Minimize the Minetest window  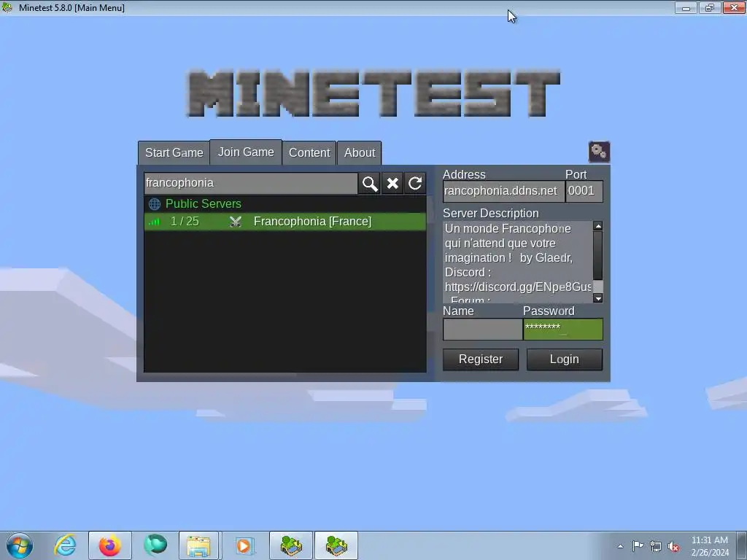pyautogui.click(x=686, y=7)
